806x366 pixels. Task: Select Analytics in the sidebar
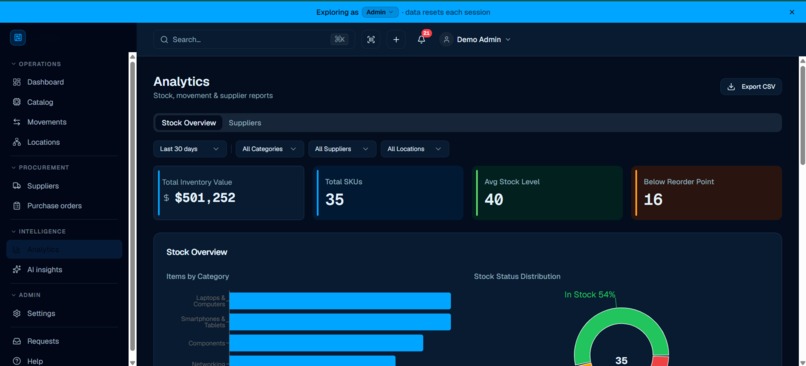point(64,249)
